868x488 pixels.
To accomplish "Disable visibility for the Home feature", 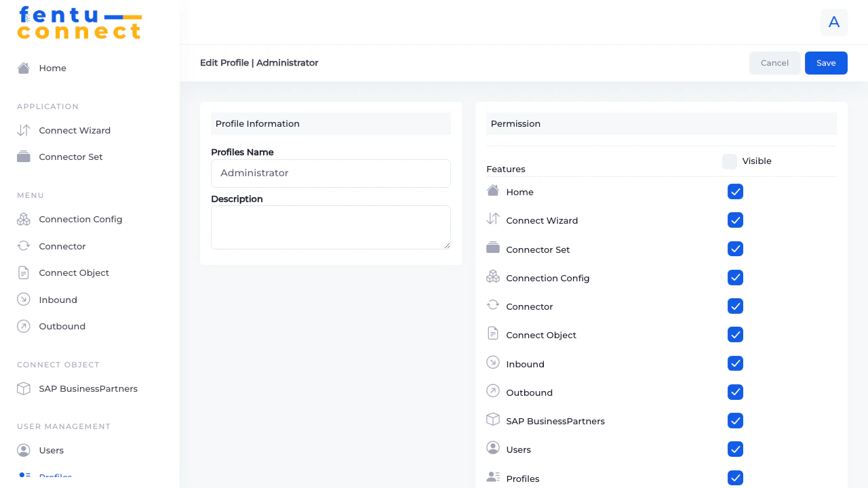I will [x=735, y=192].
